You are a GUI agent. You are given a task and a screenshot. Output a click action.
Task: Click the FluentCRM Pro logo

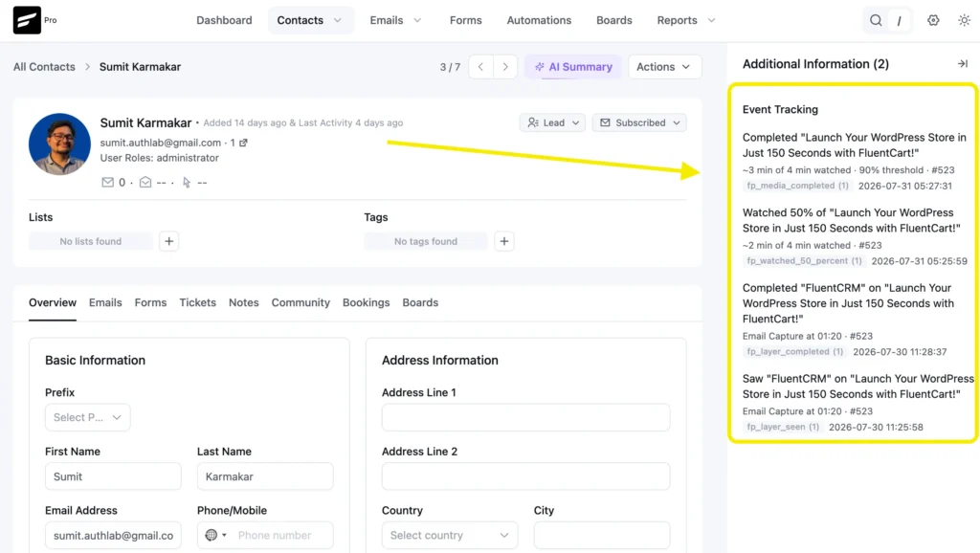pos(27,20)
